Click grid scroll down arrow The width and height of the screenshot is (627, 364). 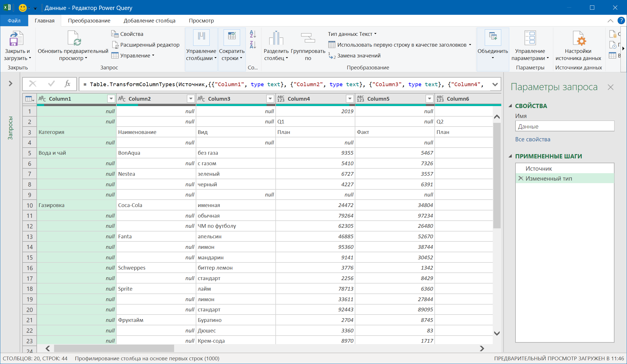coord(497,333)
